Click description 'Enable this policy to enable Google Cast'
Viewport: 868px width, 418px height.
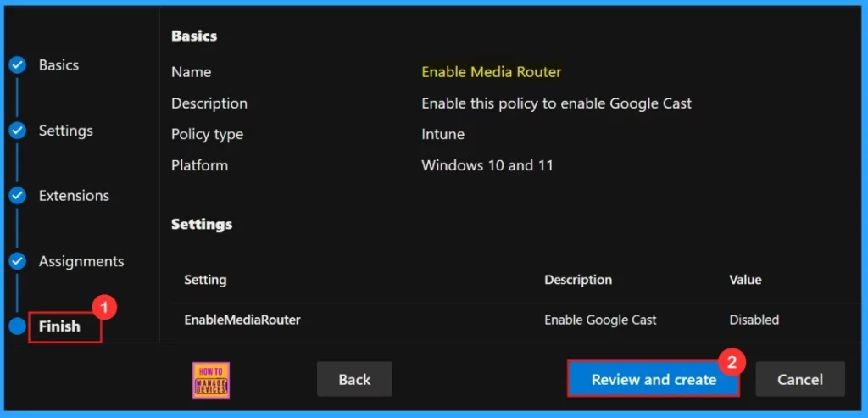coord(556,103)
